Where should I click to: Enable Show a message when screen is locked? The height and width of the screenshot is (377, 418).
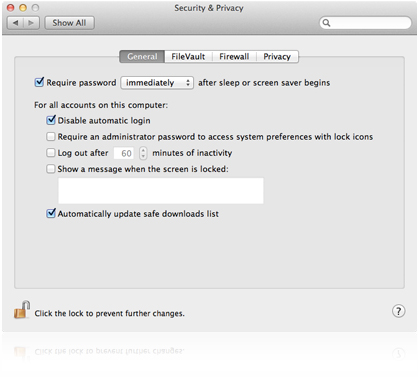pyautogui.click(x=51, y=169)
